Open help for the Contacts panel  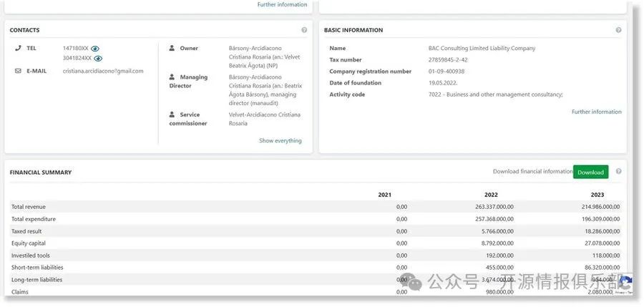(304, 30)
